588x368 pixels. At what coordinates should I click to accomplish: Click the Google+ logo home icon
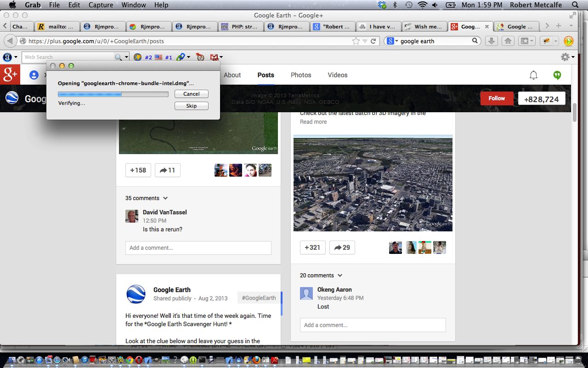(x=10, y=75)
